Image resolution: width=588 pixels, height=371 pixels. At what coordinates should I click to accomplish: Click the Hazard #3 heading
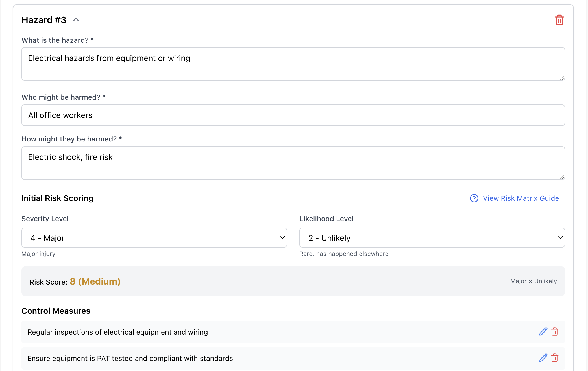(x=44, y=20)
